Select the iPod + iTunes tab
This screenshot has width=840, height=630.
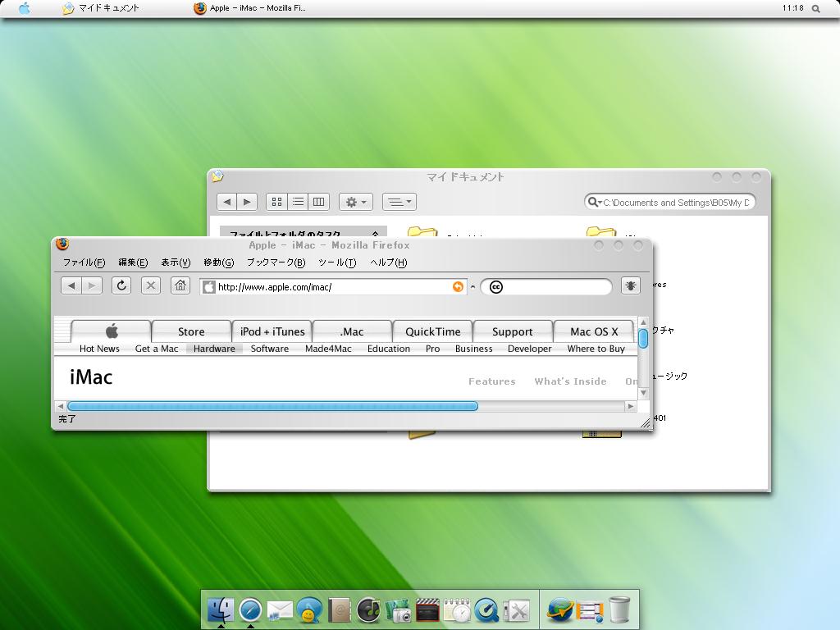click(x=272, y=331)
